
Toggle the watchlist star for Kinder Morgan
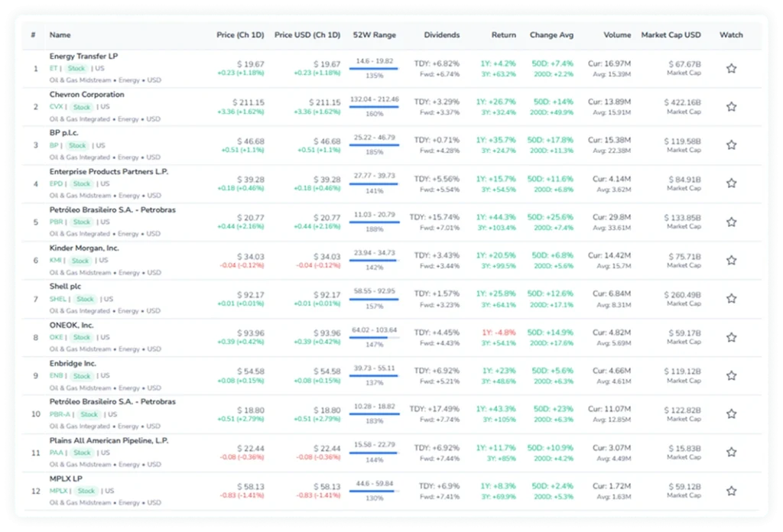click(731, 260)
